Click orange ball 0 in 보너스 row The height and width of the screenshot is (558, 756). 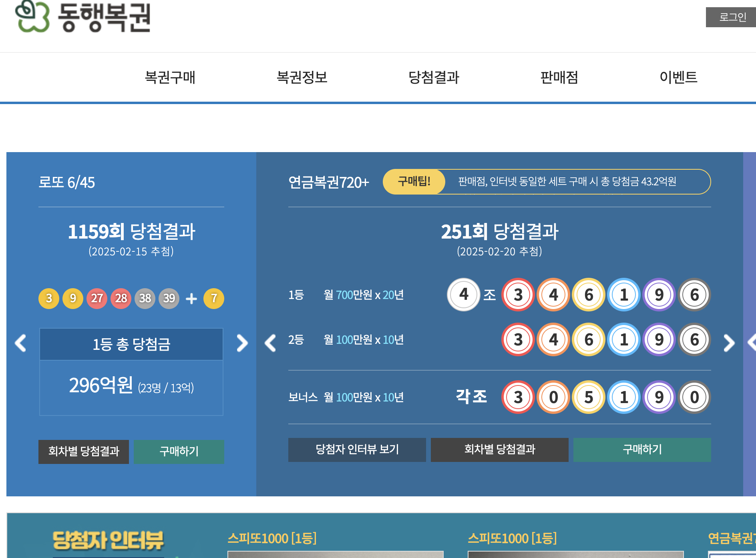[x=553, y=397]
